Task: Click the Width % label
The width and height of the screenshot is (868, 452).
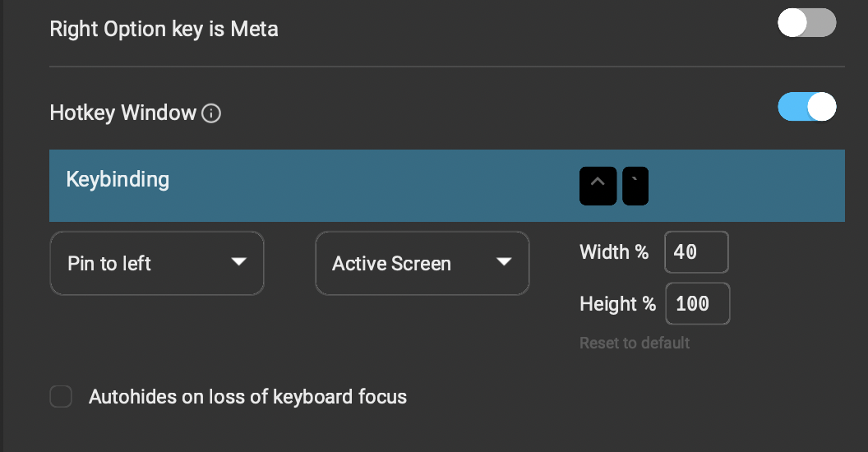Action: 614,252
